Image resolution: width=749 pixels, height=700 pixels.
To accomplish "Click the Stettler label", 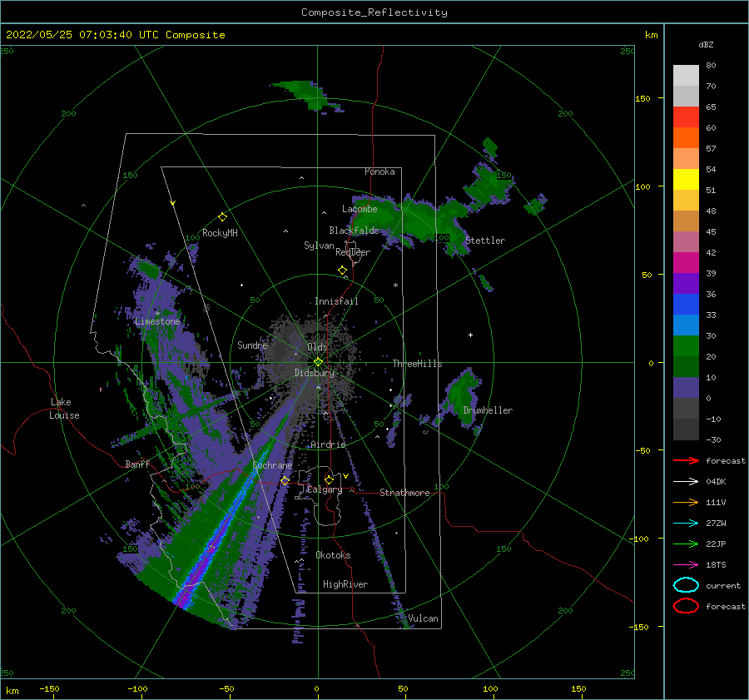I will [x=485, y=241].
